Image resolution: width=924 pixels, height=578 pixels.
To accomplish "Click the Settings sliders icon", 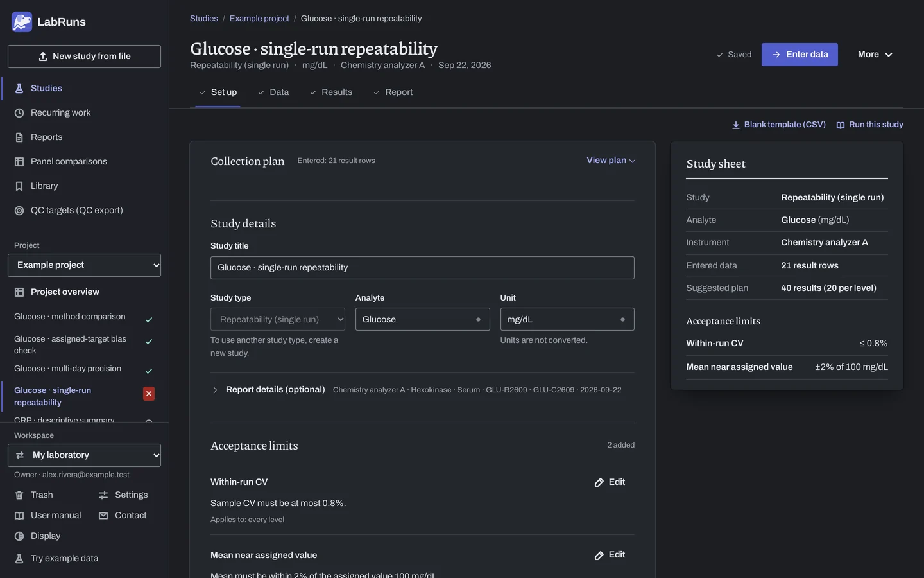I will coord(103,495).
